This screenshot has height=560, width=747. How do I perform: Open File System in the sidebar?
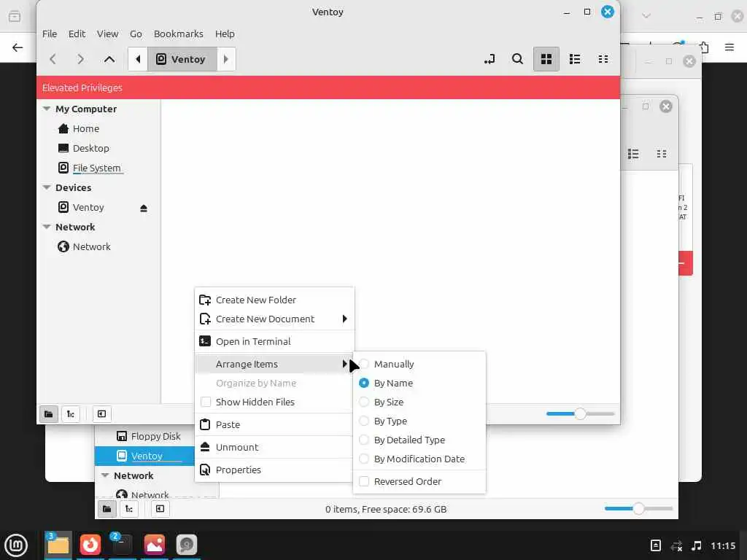(97, 168)
